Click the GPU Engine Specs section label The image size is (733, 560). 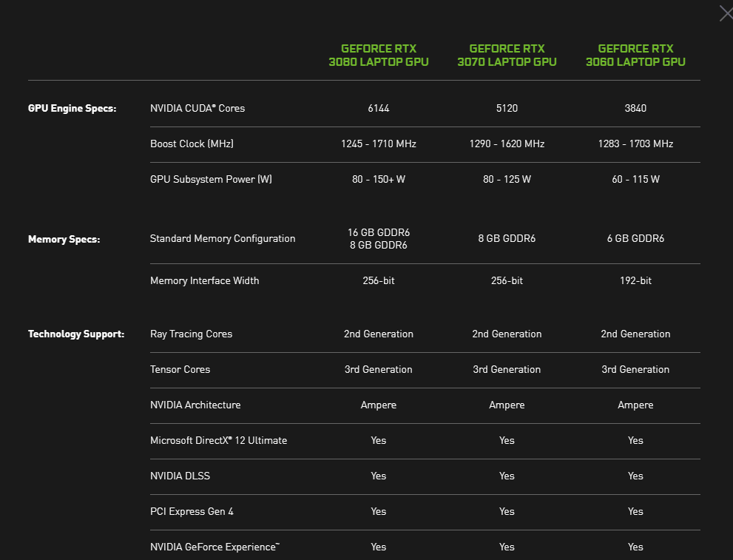[72, 109]
